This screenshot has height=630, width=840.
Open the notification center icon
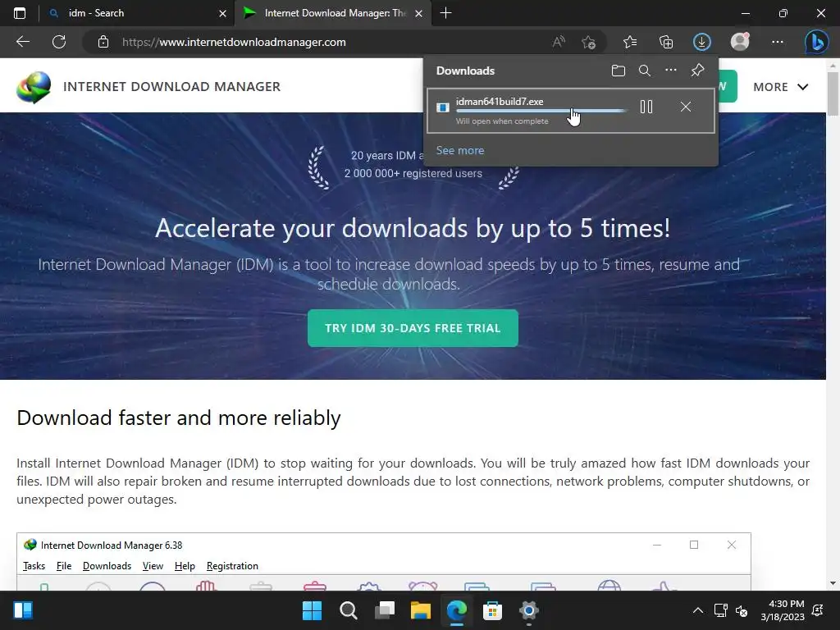click(818, 610)
